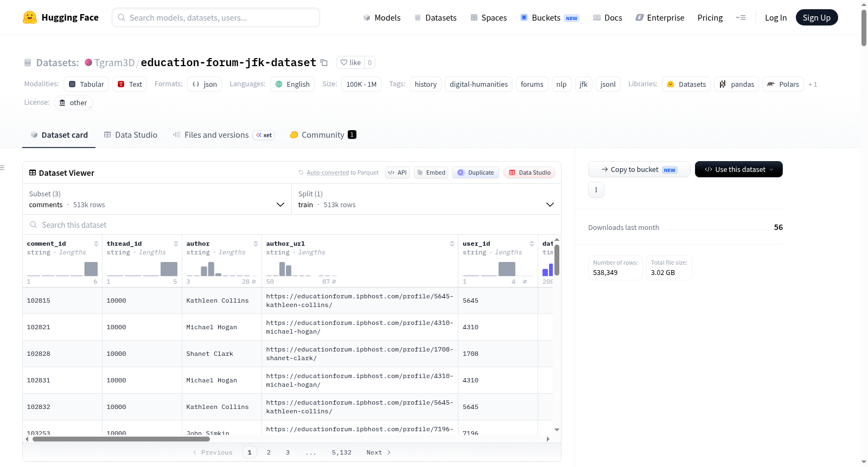
Task: Sort by the user_id column sort icon
Action: [x=532, y=244]
